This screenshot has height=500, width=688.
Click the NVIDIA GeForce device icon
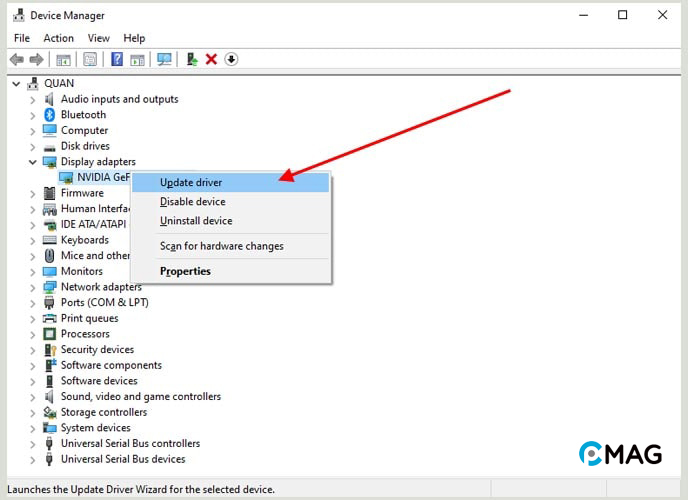tap(66, 178)
